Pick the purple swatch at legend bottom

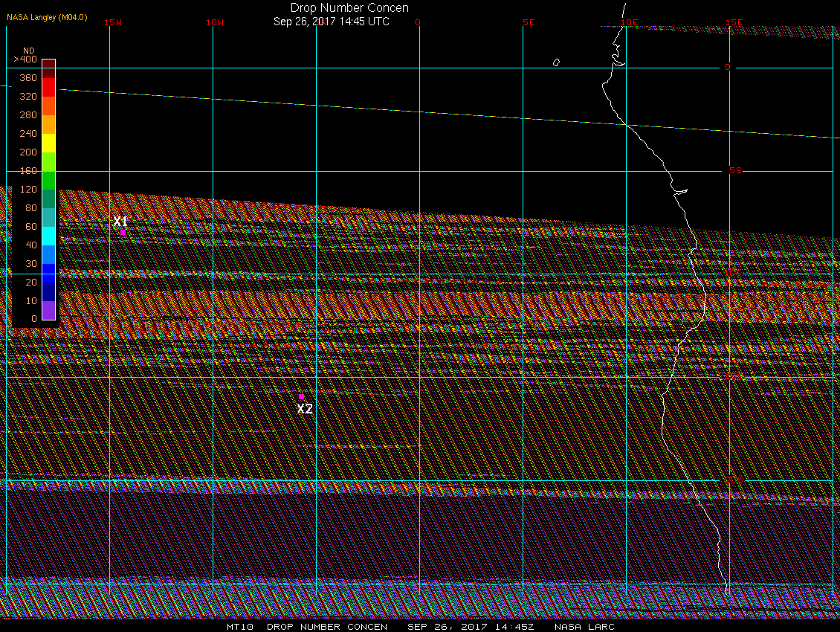click(x=48, y=310)
